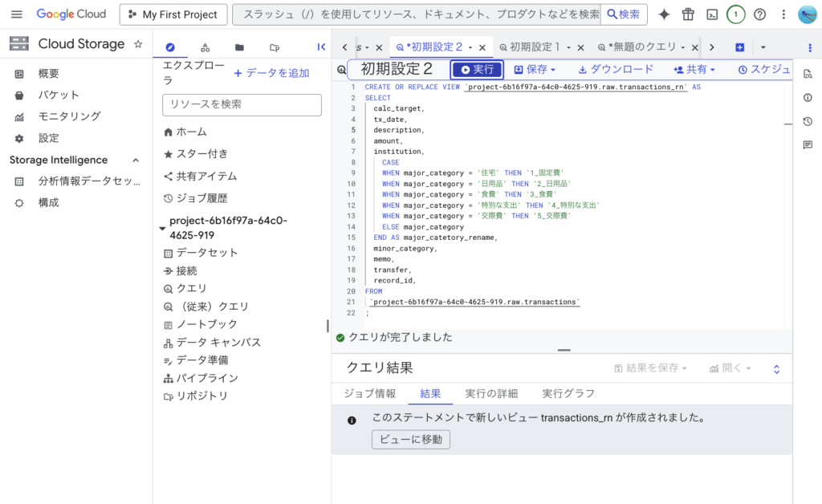The width and height of the screenshot is (822, 504).
Task: Close the 初期設定１ query tab
Action: tap(580, 47)
